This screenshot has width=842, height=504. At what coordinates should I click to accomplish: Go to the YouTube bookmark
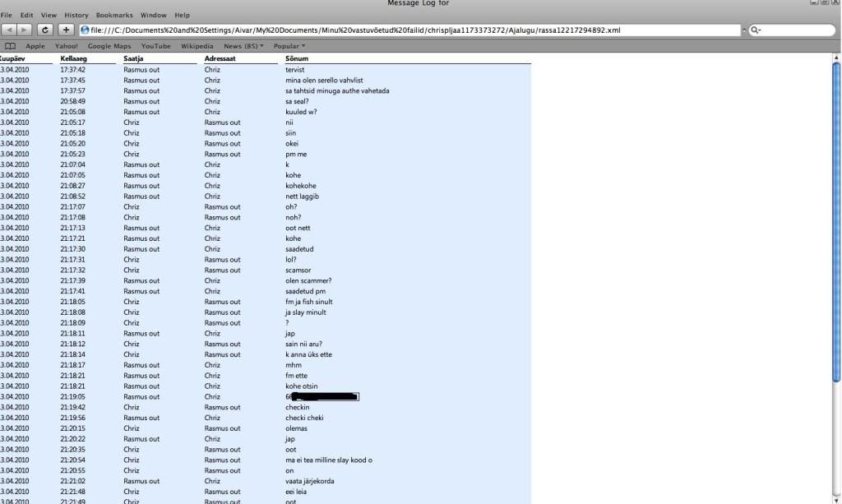(x=155, y=46)
